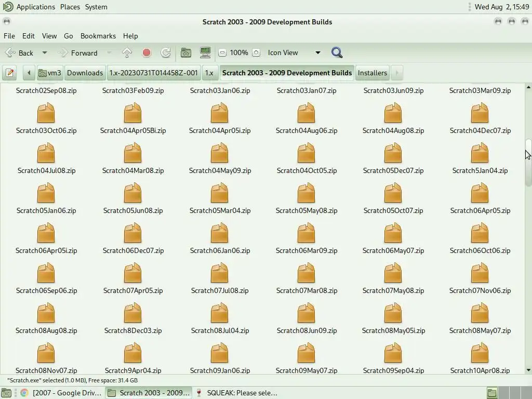Switch to SQUEAK taskbar window
This screenshot has height=399, width=532.
236,393
